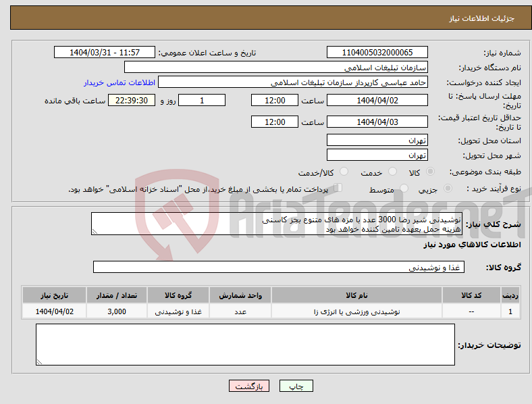The height and width of the screenshot is (404, 532).
Task: Click the unit cell عدد
Action: point(240,311)
